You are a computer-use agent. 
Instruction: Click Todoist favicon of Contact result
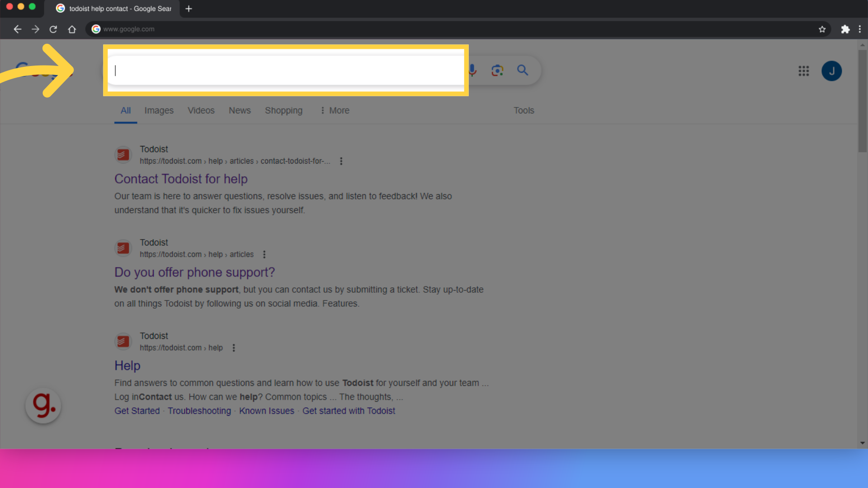pyautogui.click(x=123, y=155)
